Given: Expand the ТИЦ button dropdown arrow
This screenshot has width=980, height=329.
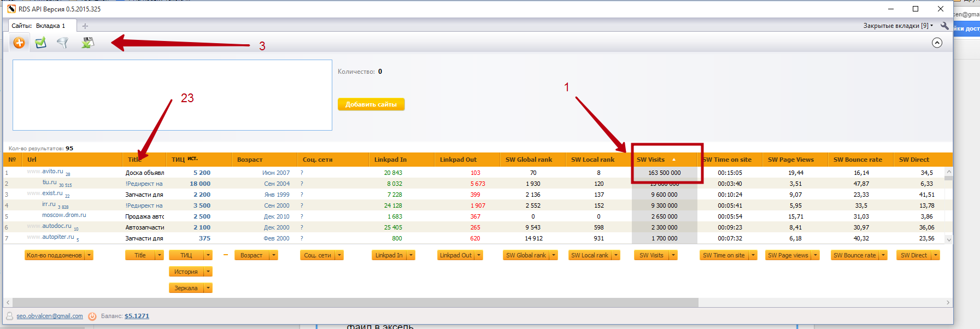Looking at the screenshot, I should 208,255.
